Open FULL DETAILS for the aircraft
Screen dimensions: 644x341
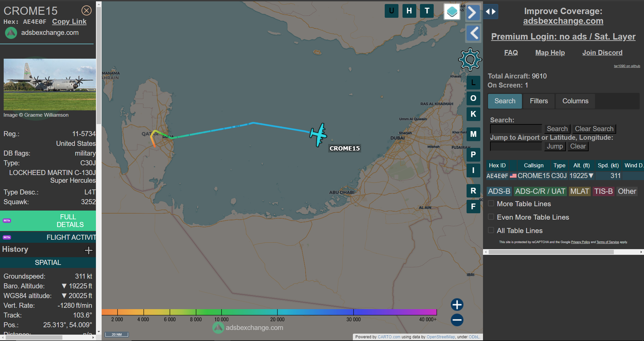click(x=48, y=221)
